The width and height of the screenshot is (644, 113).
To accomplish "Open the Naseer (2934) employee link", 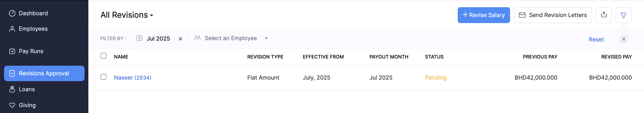I will 133,78.
